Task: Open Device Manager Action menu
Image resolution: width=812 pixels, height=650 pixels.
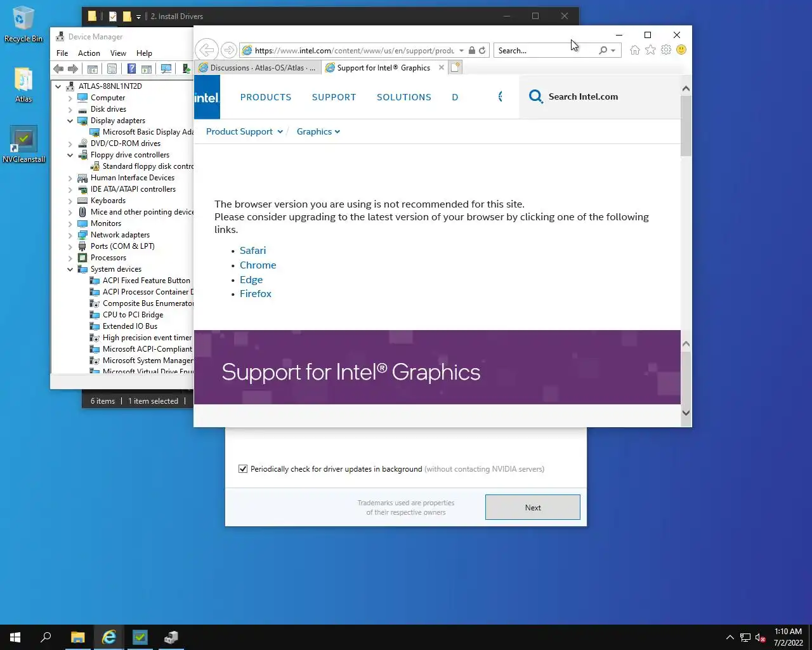Action: [89, 53]
